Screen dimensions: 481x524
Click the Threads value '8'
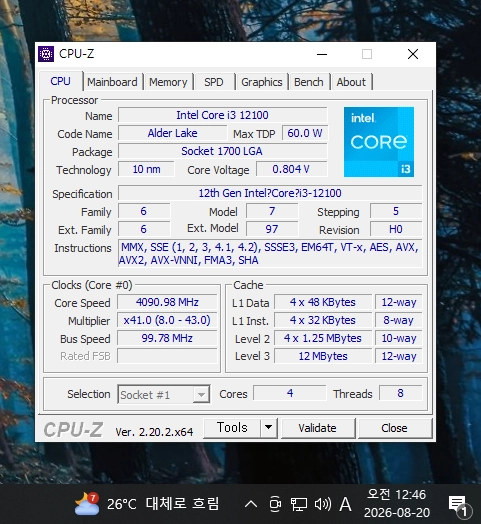click(401, 393)
